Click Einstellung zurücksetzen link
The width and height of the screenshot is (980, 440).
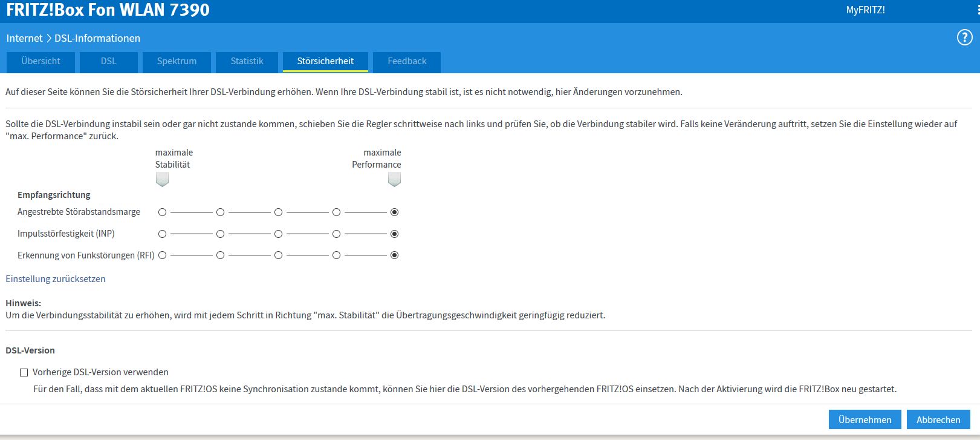pyautogui.click(x=56, y=279)
